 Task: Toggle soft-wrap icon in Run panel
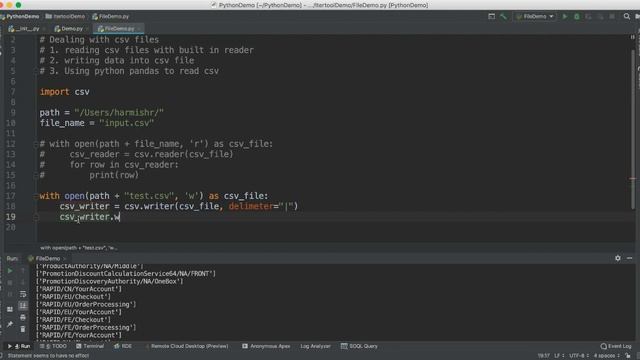(x=23, y=294)
